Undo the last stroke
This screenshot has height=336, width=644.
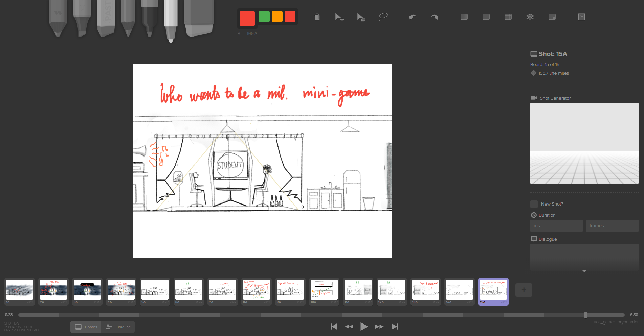click(x=413, y=17)
